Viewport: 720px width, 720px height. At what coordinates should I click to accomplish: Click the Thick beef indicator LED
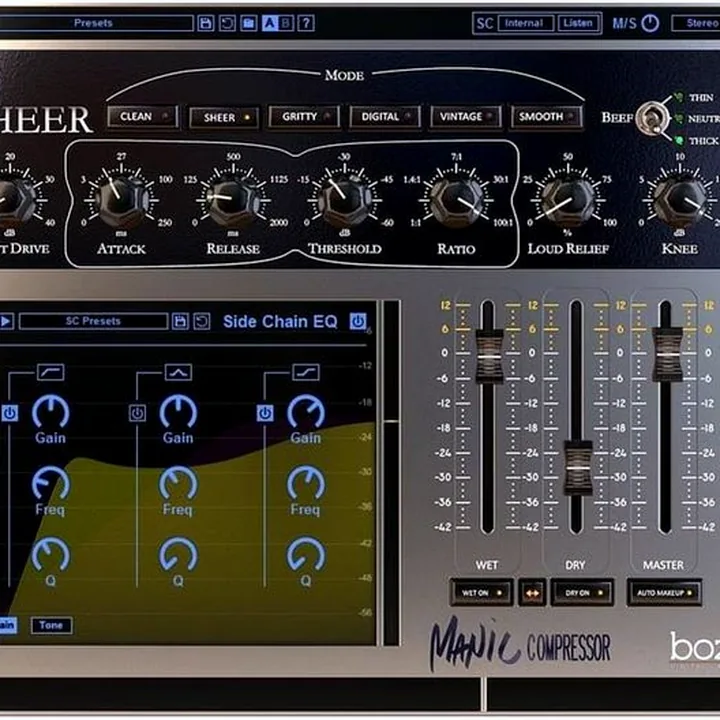tap(679, 140)
